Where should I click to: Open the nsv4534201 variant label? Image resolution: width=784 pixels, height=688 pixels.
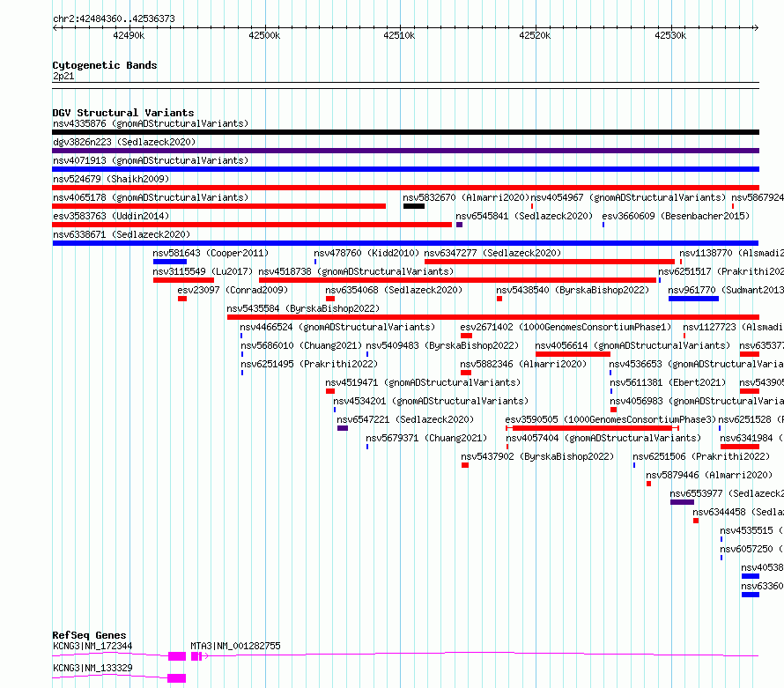tap(431, 401)
